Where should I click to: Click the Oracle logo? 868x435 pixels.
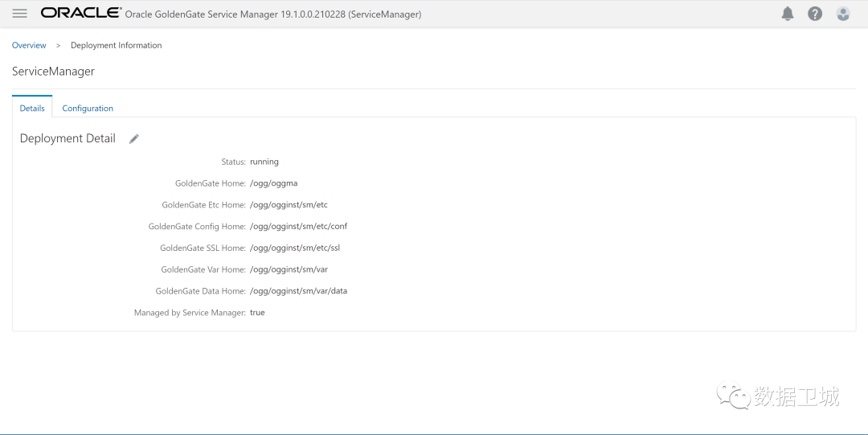pos(81,13)
